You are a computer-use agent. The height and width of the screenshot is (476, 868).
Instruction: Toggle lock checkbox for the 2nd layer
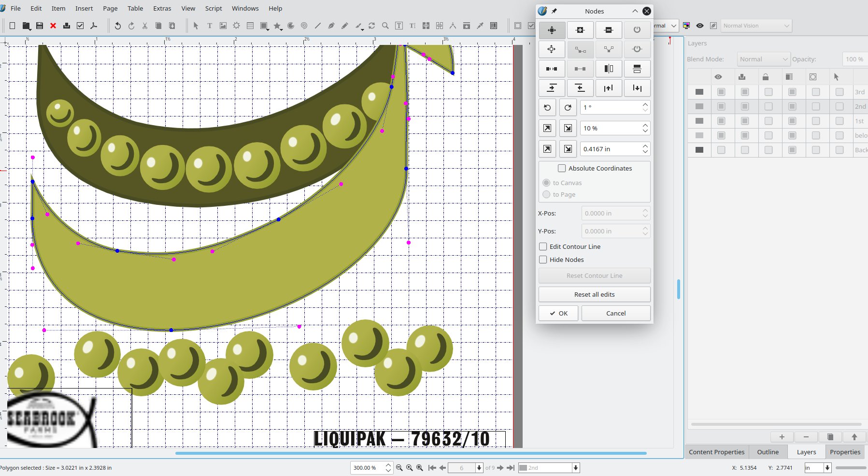[x=768, y=106]
